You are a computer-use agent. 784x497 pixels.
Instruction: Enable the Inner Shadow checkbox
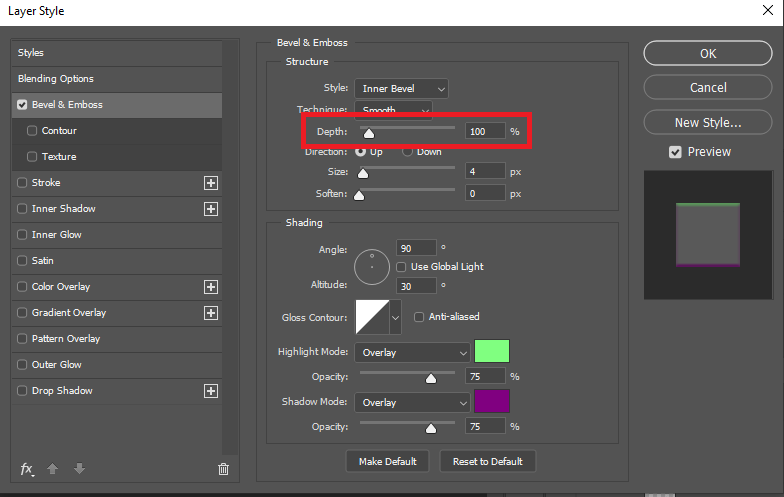pos(22,208)
